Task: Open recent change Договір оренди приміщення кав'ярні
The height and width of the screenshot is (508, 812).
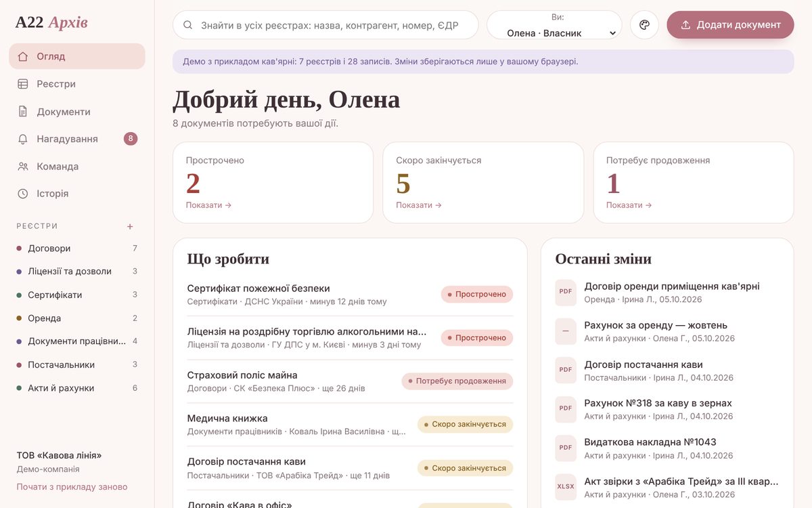Action: [667, 293]
